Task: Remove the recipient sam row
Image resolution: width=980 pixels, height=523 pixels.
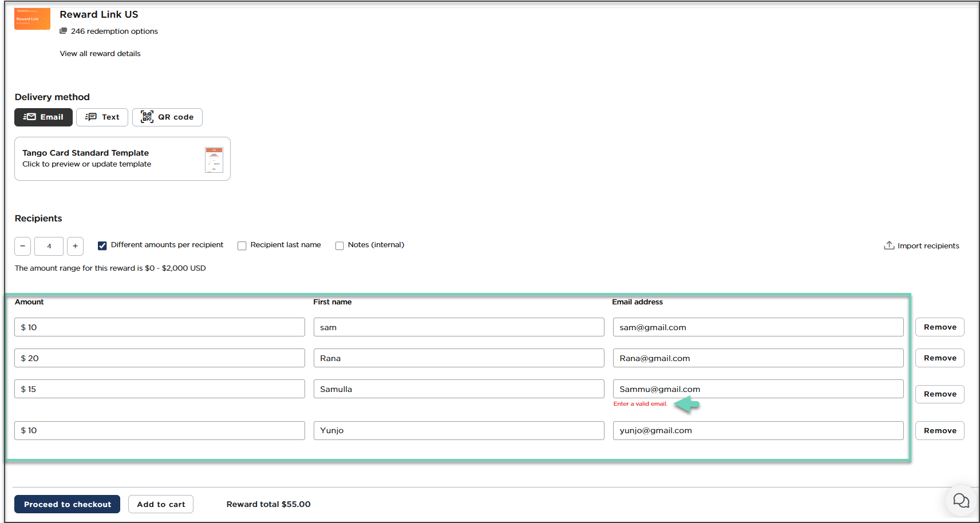Action: click(x=939, y=327)
